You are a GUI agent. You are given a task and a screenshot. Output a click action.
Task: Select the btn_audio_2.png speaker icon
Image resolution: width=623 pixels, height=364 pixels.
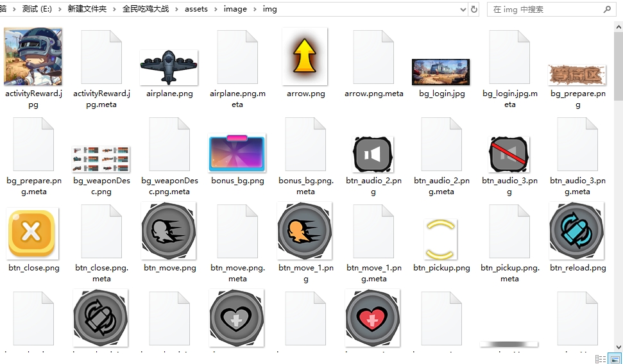click(x=373, y=154)
